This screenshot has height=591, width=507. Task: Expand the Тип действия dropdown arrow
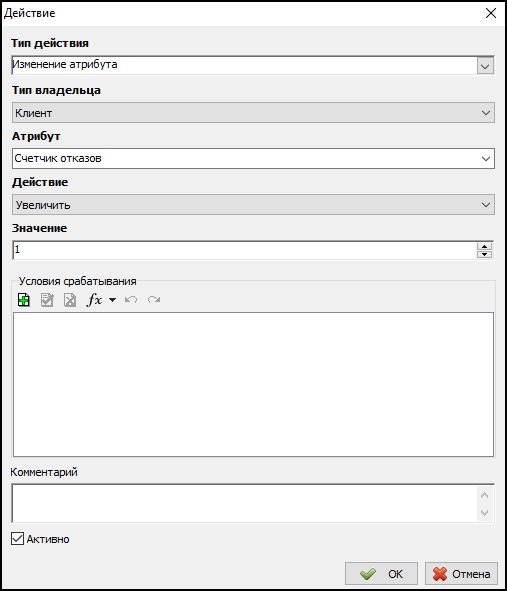pyautogui.click(x=485, y=66)
